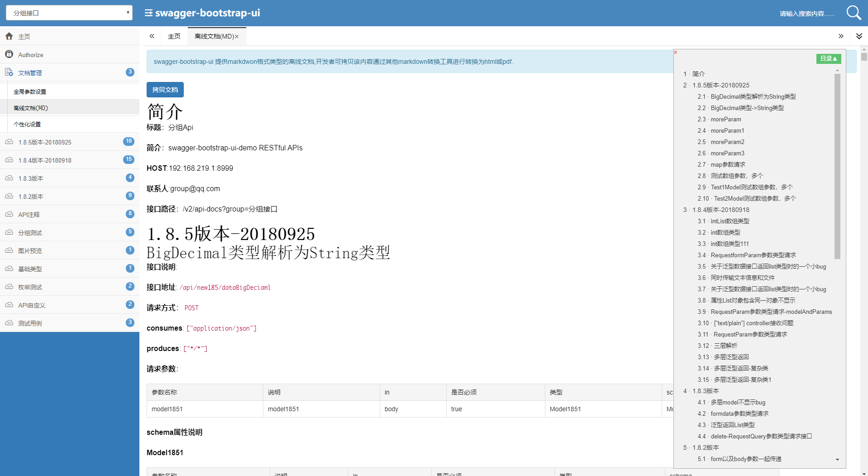868x476 pixels.
Task: Collapse the 目录 toggle button
Action: click(829, 58)
